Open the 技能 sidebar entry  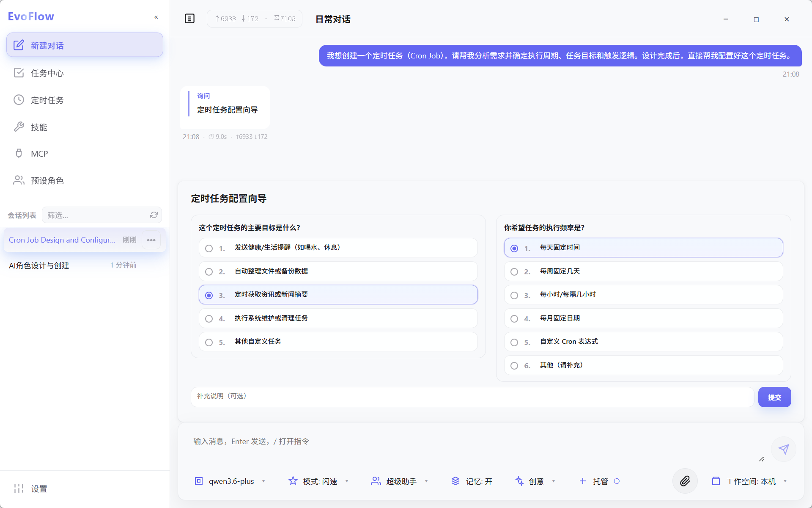point(85,127)
